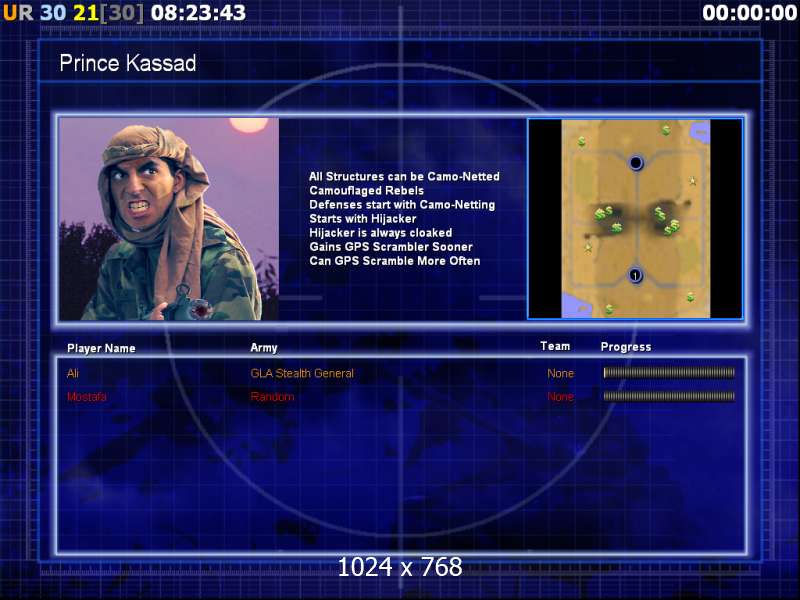
Task: Click the 1024 x 768 resolution text
Action: click(x=400, y=567)
